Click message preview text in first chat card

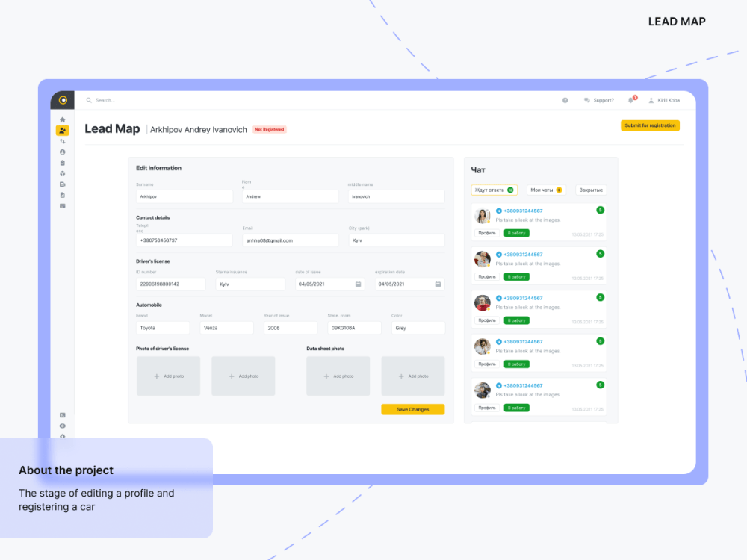pos(528,220)
